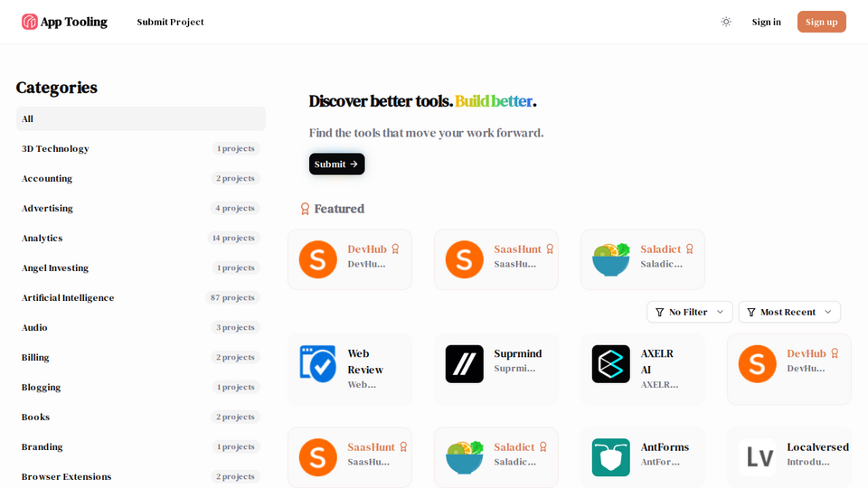Select the Artificial Intelligence category
This screenshot has width=868, height=488.
[141, 297]
